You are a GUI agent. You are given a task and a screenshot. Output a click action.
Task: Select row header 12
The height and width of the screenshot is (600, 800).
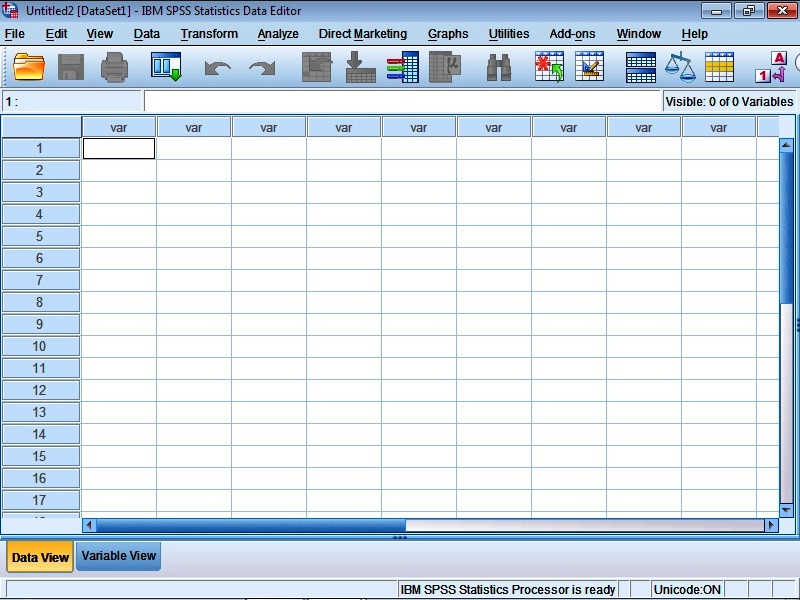41,390
